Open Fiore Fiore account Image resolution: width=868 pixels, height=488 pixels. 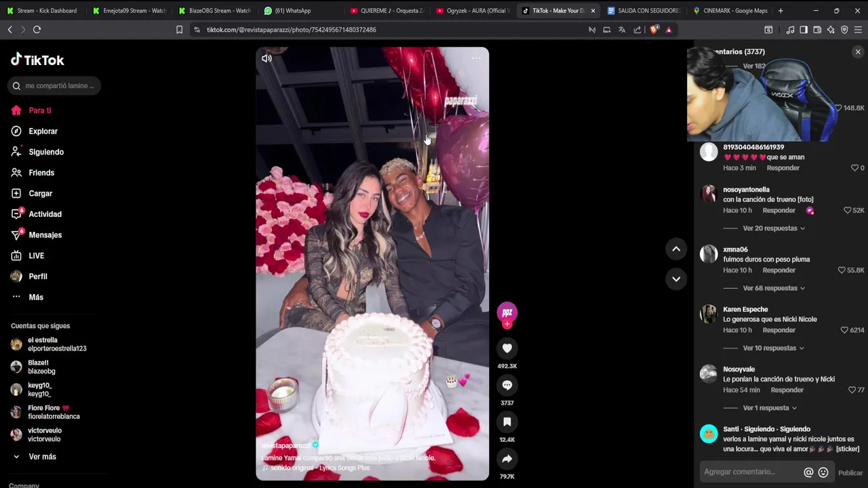click(x=45, y=412)
